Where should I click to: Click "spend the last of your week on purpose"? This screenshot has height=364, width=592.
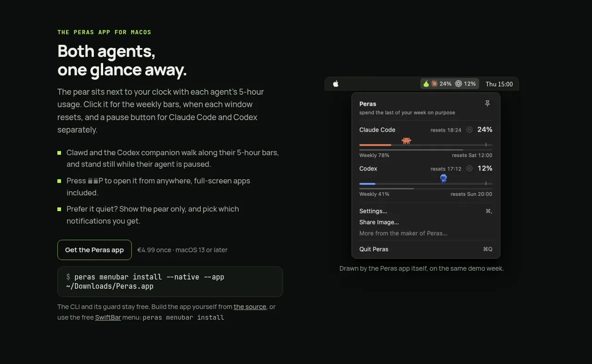coord(407,113)
